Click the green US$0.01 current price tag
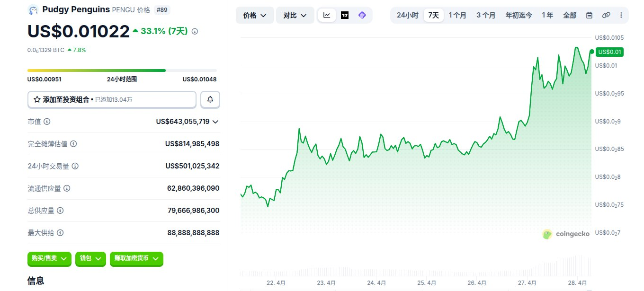644x291 pixels. click(x=610, y=52)
